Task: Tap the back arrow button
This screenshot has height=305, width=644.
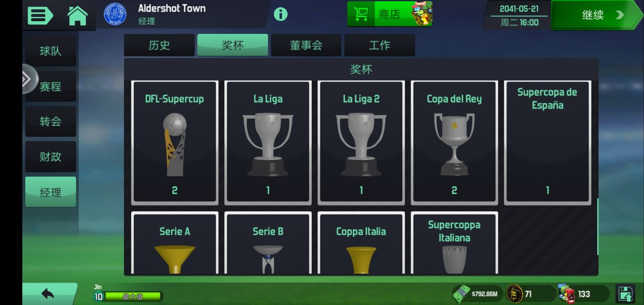Action: (x=48, y=293)
